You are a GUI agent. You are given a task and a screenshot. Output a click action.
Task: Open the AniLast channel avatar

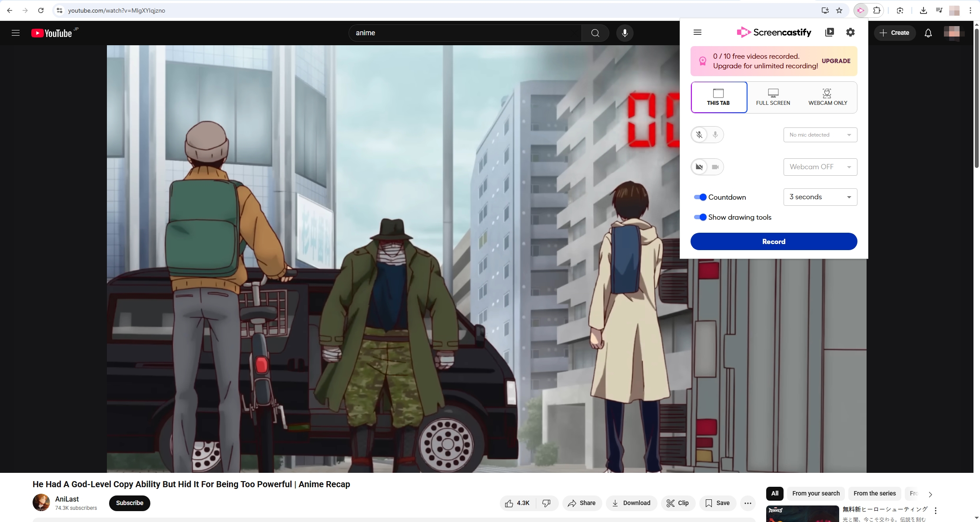[41, 502]
